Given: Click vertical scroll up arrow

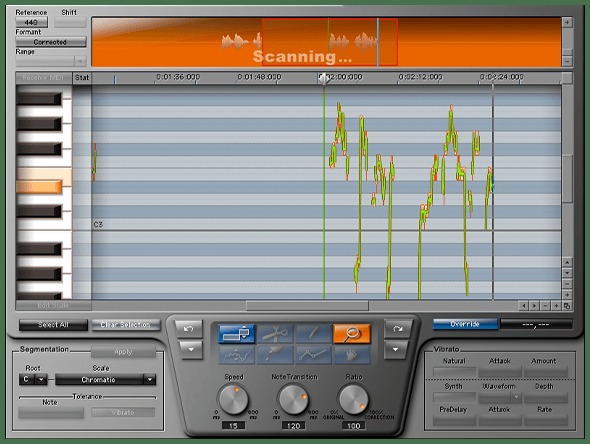Looking at the screenshot, I should (x=567, y=262).
